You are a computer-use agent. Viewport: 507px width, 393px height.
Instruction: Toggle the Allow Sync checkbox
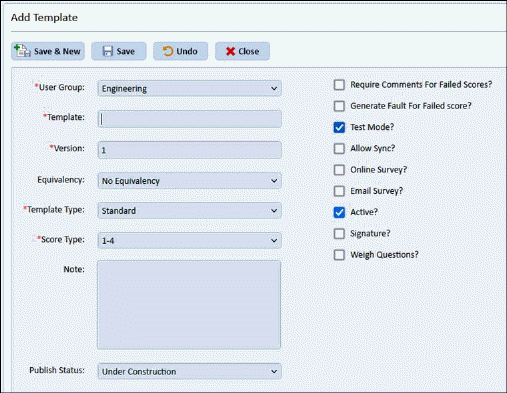pyautogui.click(x=339, y=148)
